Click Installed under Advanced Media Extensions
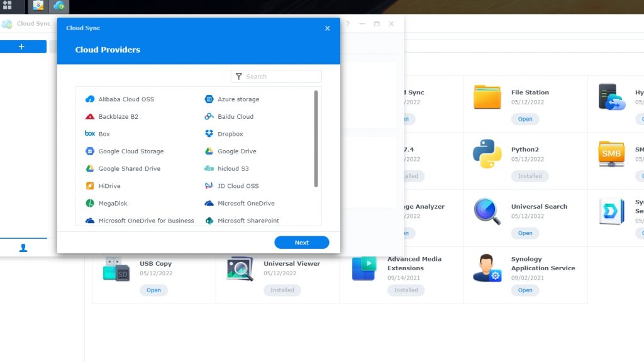Image resolution: width=644 pixels, height=362 pixels. [x=406, y=290]
